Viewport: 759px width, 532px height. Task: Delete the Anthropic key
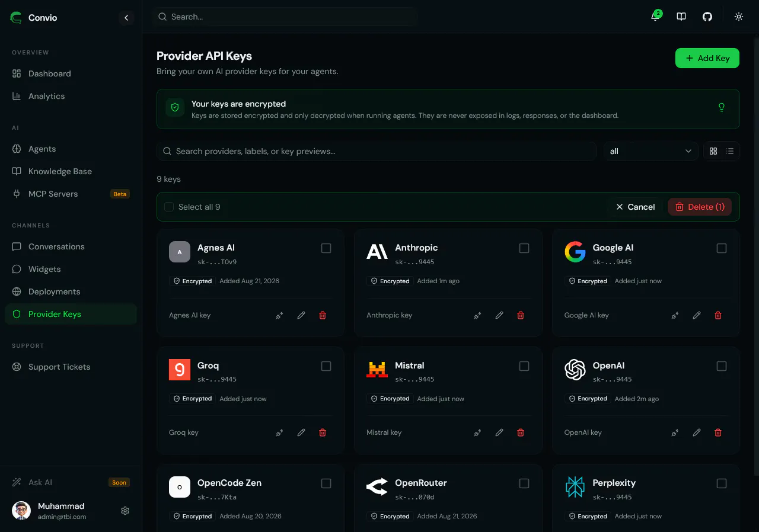(521, 315)
